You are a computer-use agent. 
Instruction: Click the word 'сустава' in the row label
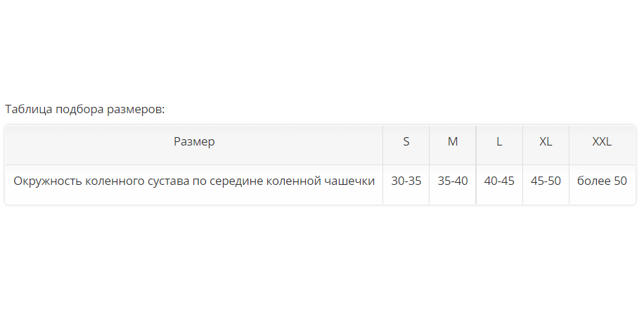tap(167, 181)
